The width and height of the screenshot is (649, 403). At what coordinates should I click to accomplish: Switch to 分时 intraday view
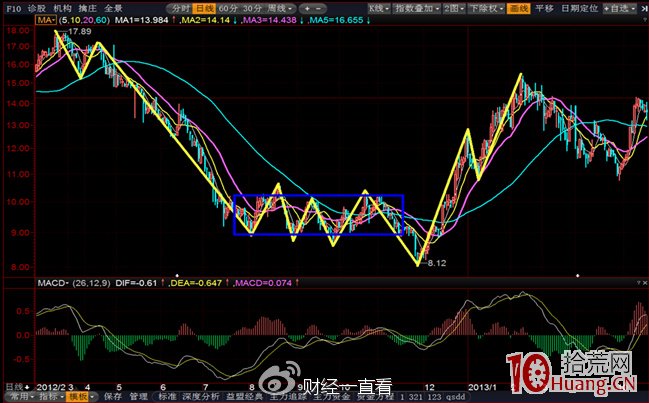click(179, 7)
